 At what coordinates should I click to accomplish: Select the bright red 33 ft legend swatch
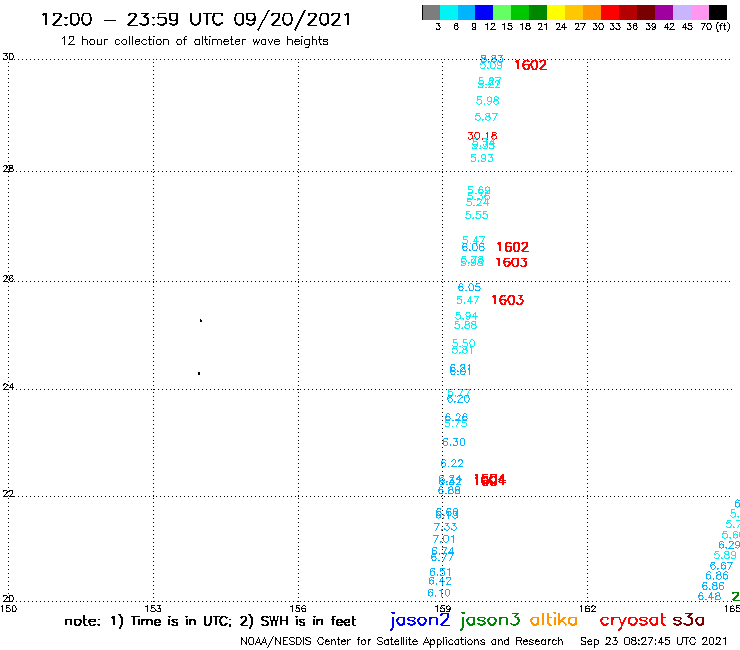click(610, 12)
